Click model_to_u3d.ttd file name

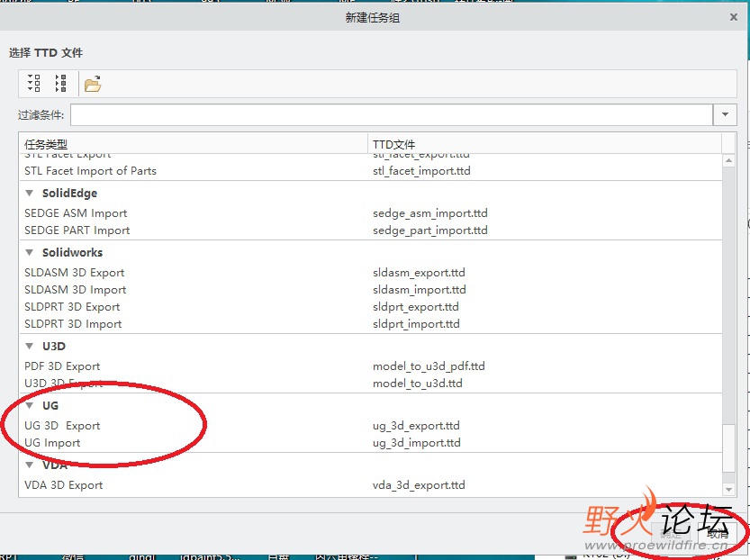(x=417, y=384)
